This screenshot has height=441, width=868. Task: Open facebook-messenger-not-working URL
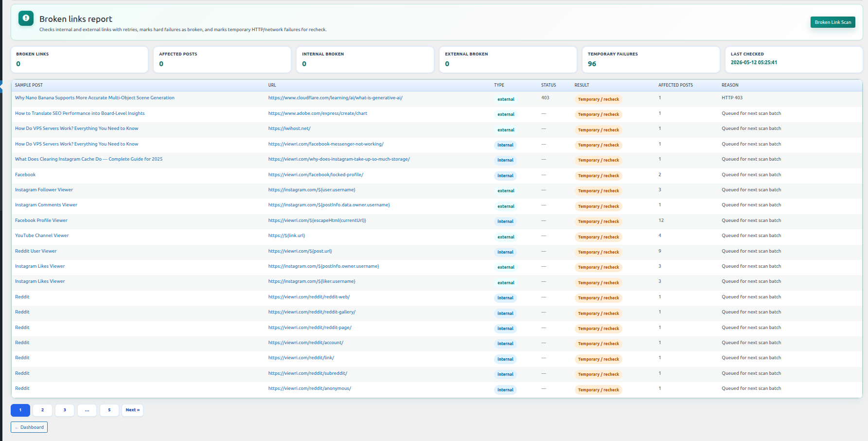326,144
